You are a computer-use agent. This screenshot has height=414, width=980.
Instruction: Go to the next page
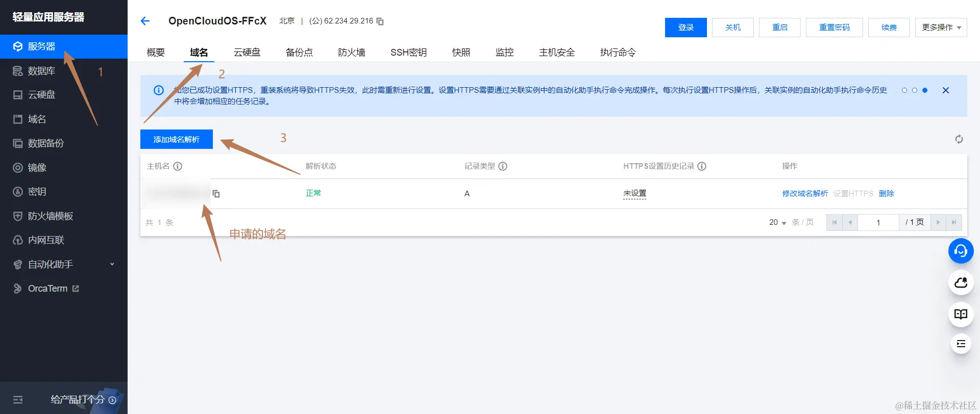[938, 222]
